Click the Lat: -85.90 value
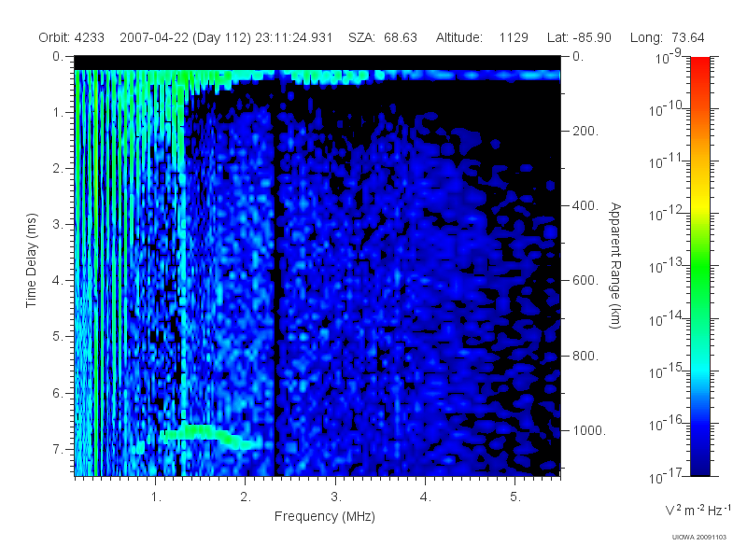Image resolution: width=747 pixels, height=560 pixels. (579, 37)
